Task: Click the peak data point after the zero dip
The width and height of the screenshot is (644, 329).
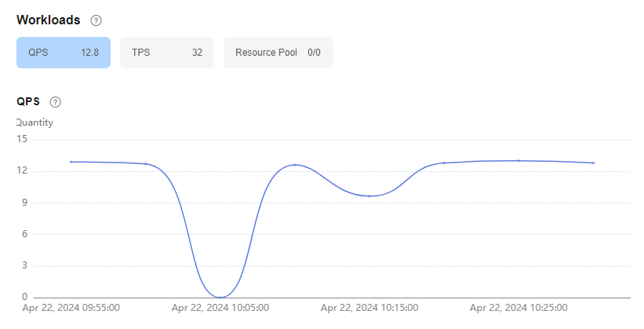Action: (x=295, y=165)
